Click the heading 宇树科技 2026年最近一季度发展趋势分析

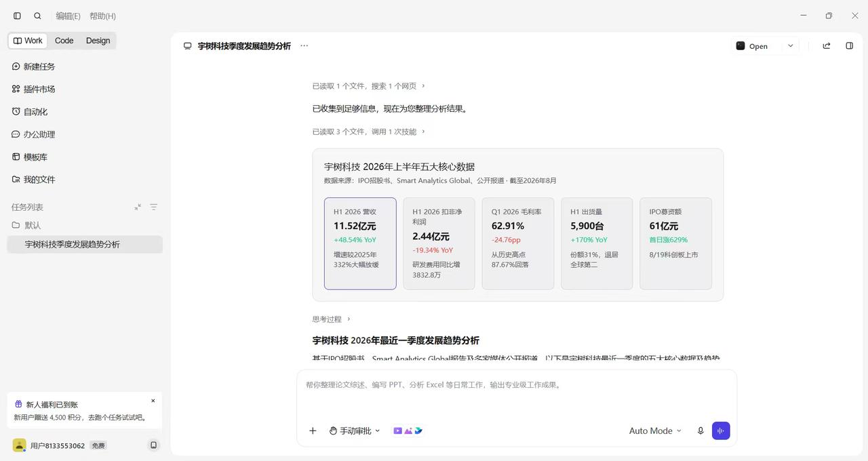395,340
